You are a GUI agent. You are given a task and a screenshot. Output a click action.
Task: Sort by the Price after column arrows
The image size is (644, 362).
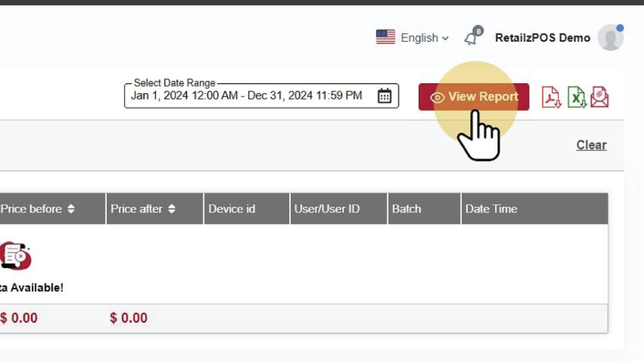click(x=172, y=209)
